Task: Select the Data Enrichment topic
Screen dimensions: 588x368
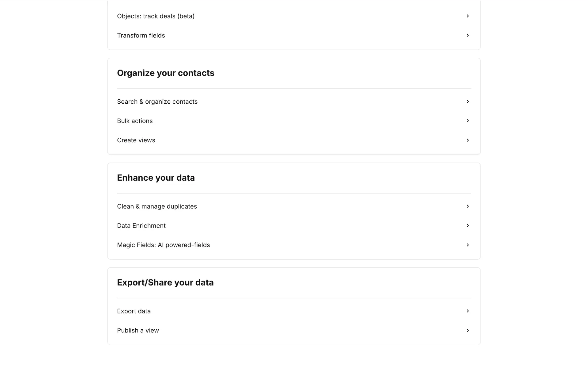Action: pos(141,226)
